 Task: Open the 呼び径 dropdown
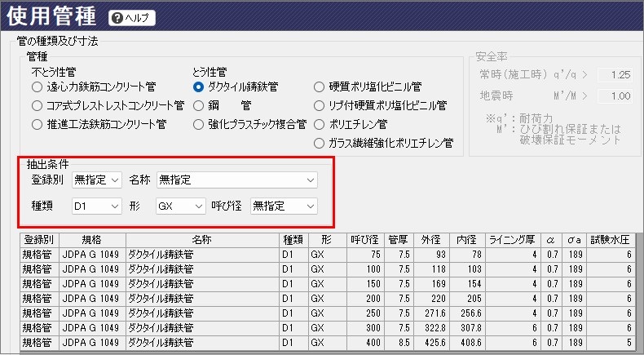tap(284, 207)
